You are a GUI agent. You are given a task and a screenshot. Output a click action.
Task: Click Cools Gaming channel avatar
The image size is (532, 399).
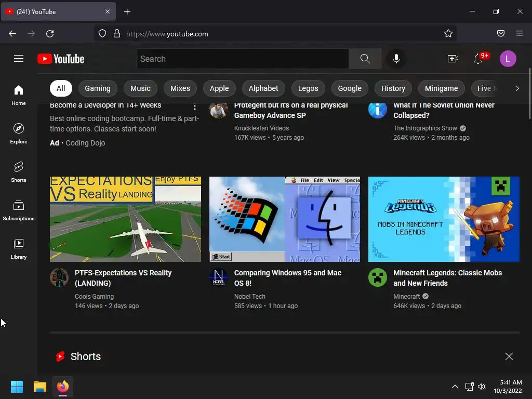59,277
